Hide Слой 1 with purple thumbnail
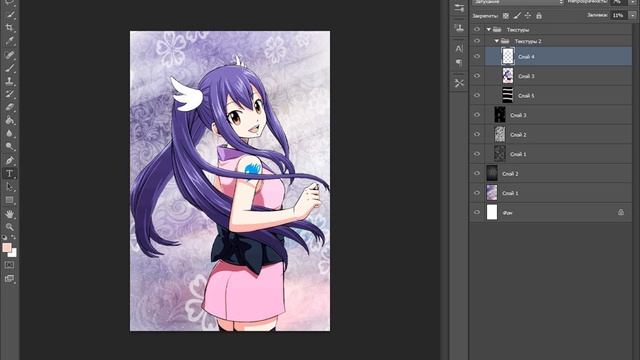Viewport: 640px width, 360px height. tap(477, 193)
